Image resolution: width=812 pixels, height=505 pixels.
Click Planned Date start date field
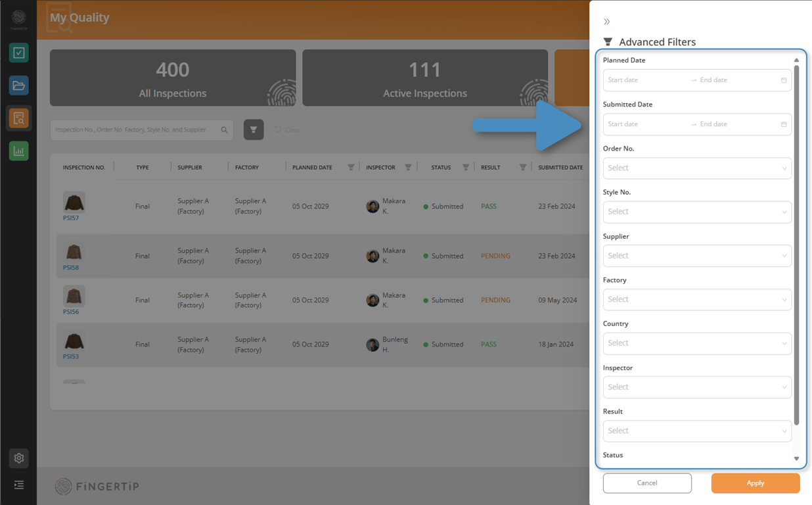[646, 80]
